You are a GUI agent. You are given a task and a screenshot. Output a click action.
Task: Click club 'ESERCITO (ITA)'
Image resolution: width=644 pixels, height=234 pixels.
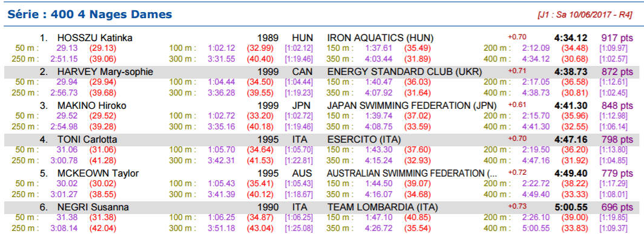364,139
